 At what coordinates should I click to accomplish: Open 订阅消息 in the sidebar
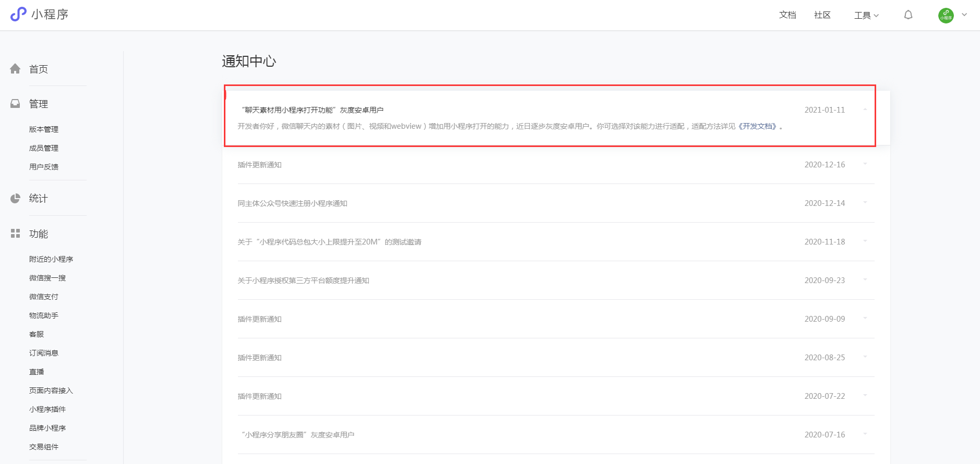pyautogui.click(x=44, y=353)
